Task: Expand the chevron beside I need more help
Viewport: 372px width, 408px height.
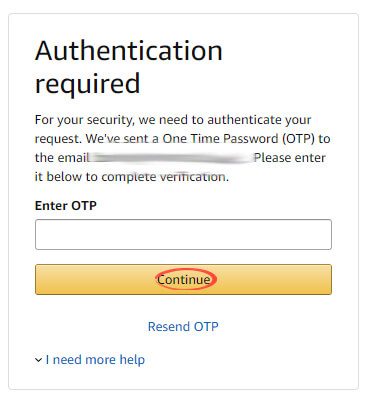Action: pyautogui.click(x=38, y=360)
